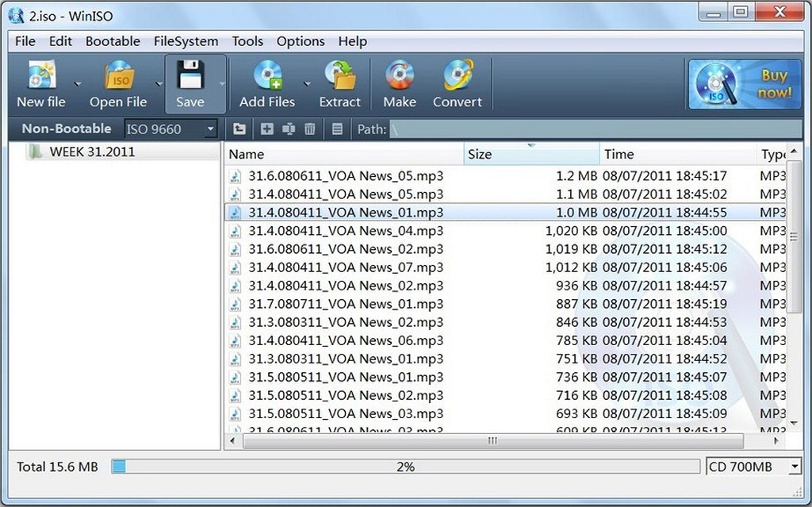
Task: Click the WinISO title bar app icon
Action: pyautogui.click(x=16, y=16)
